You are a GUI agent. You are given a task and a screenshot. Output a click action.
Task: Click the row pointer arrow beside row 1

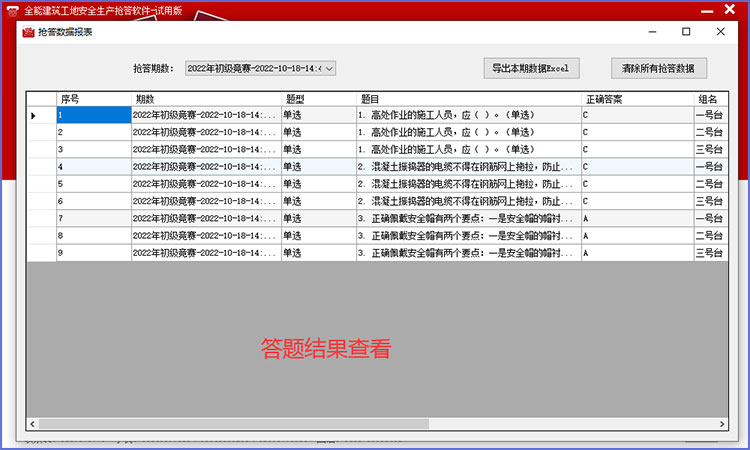tap(33, 116)
